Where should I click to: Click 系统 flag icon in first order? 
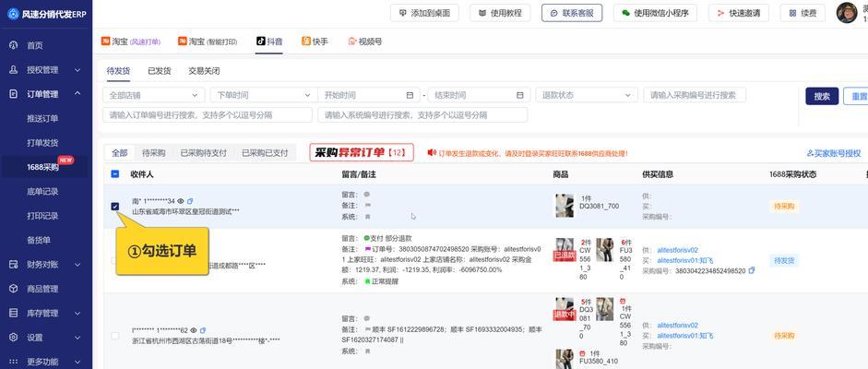point(366,216)
